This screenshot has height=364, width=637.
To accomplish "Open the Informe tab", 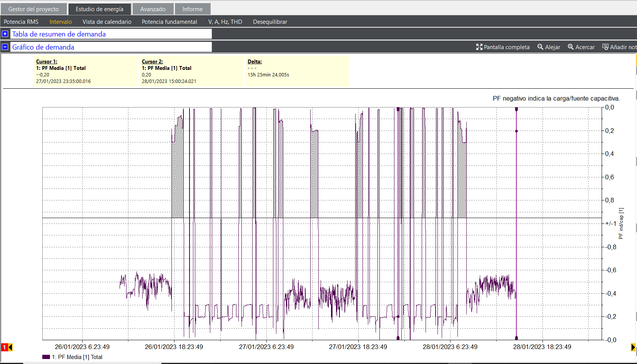I will pyautogui.click(x=192, y=9).
